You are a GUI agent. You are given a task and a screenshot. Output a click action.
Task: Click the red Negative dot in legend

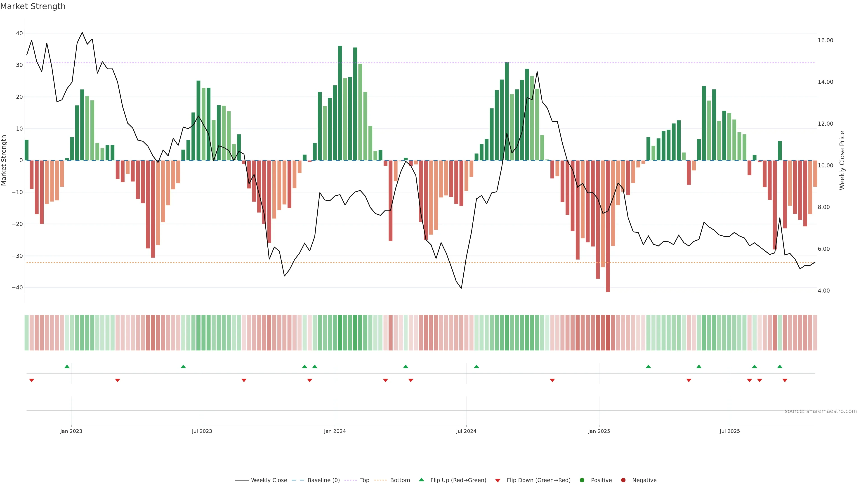point(623,480)
